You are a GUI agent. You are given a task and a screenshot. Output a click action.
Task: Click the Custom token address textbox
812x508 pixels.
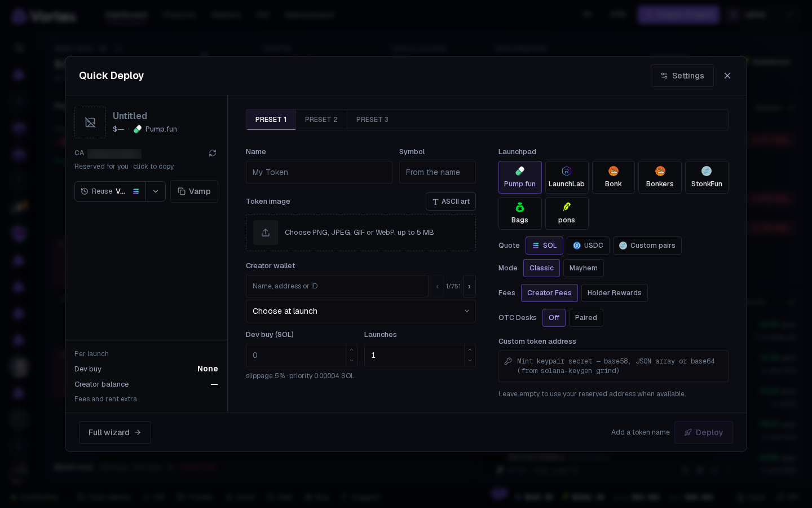coord(614,366)
